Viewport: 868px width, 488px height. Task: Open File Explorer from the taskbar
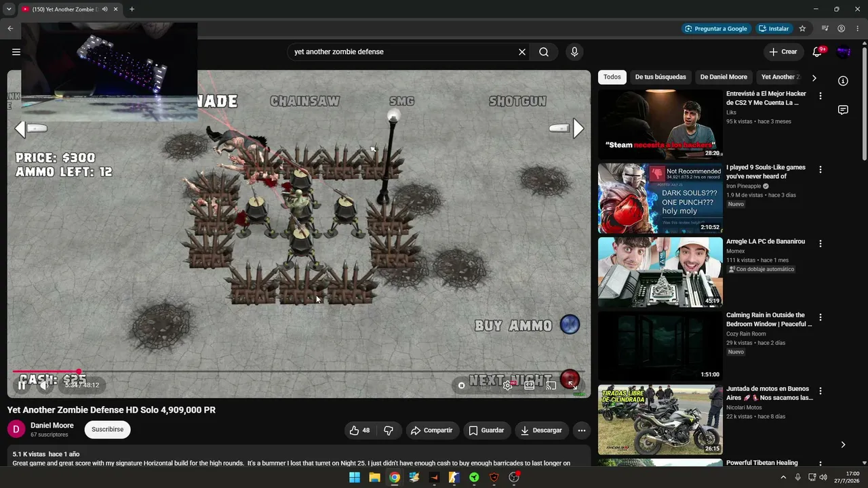[374, 477]
